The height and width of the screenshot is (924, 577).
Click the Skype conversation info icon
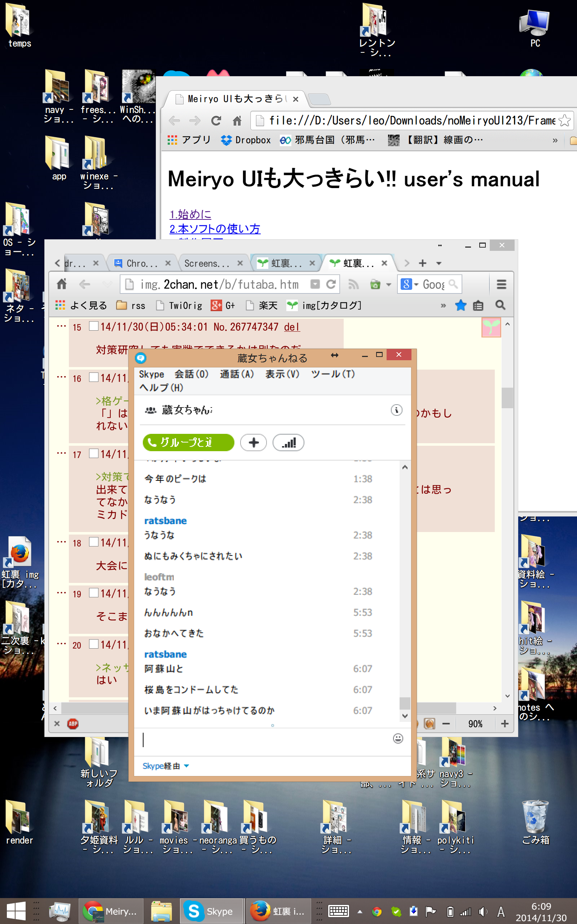click(396, 410)
